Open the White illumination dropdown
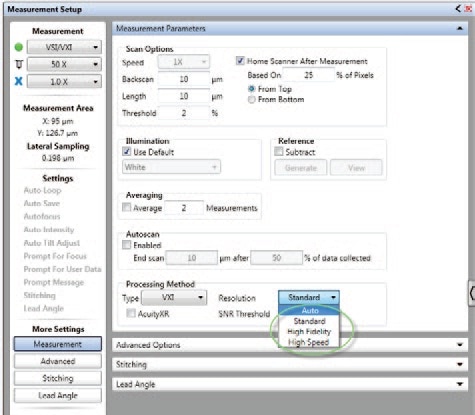The height and width of the screenshot is (415, 475). point(171,167)
